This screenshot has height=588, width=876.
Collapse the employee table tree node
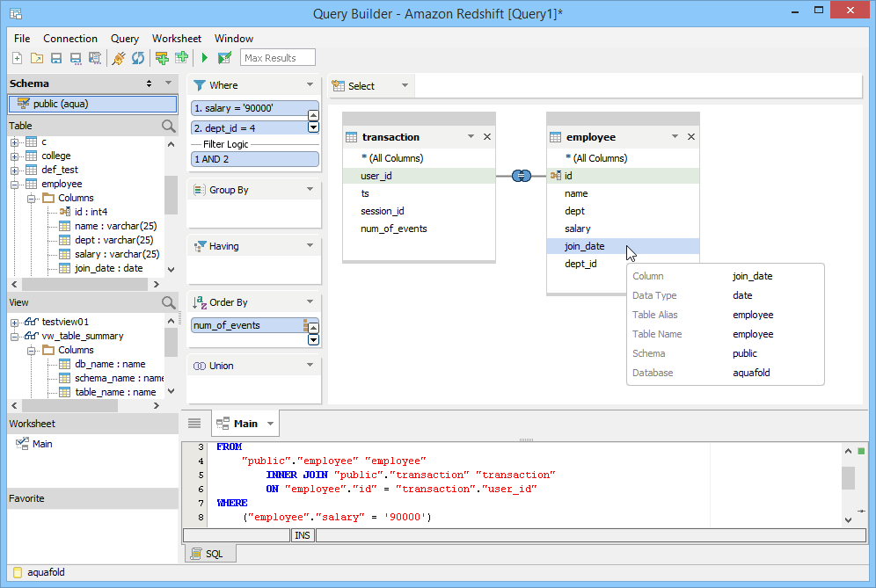[x=15, y=185]
